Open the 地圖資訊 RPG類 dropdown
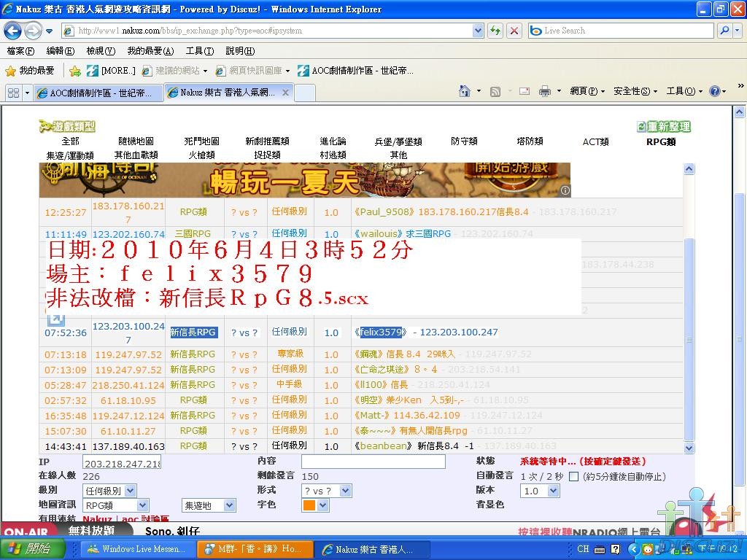 point(115,505)
